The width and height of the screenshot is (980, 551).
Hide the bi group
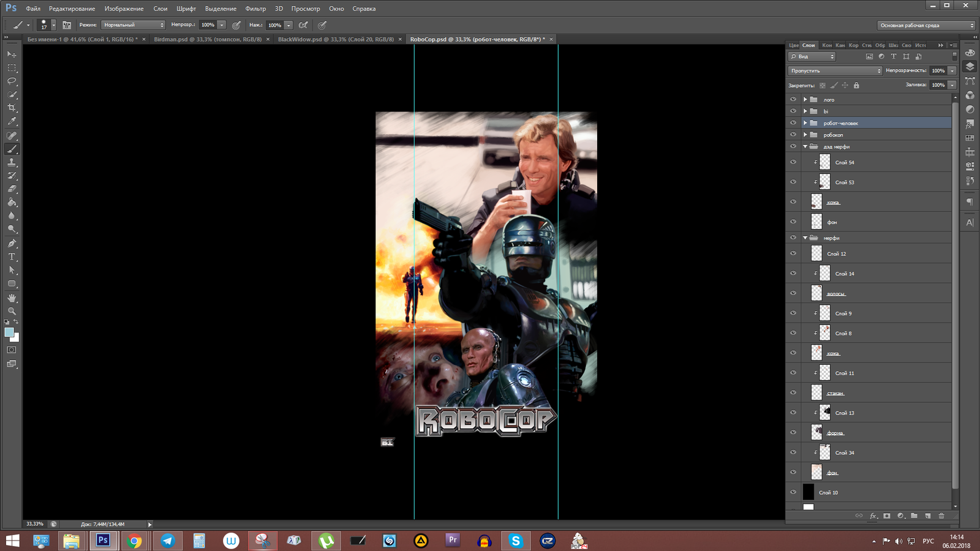pos(793,111)
